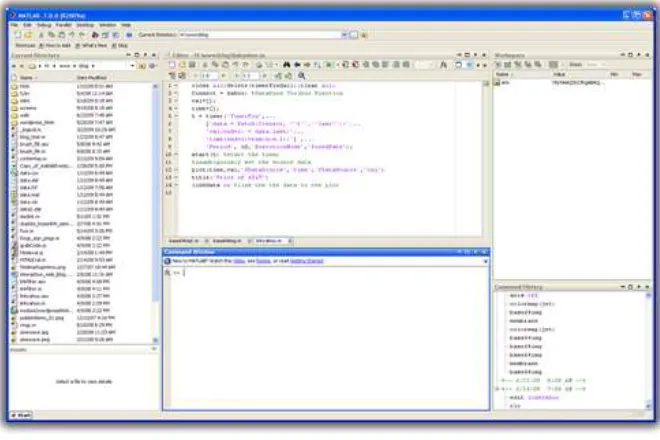Image resolution: width=660 pixels, height=440 pixels.
Task: Click Print icon in Editor toolbar
Action: click(259, 65)
